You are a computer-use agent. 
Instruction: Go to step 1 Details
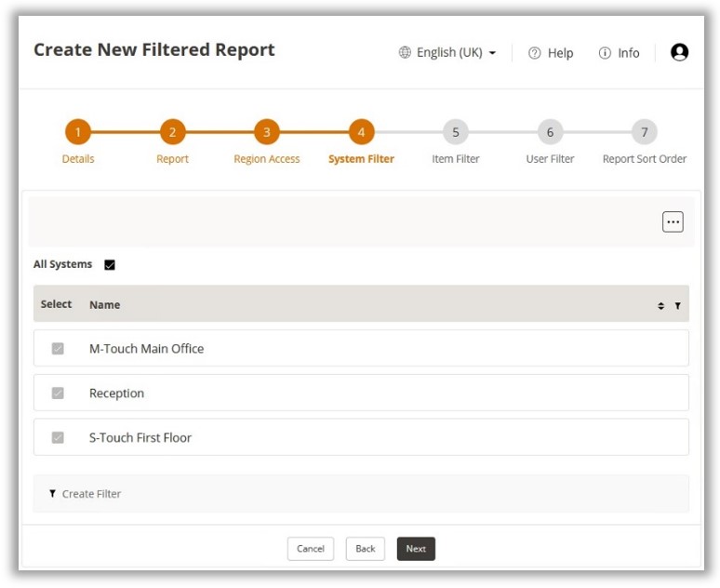(x=78, y=133)
